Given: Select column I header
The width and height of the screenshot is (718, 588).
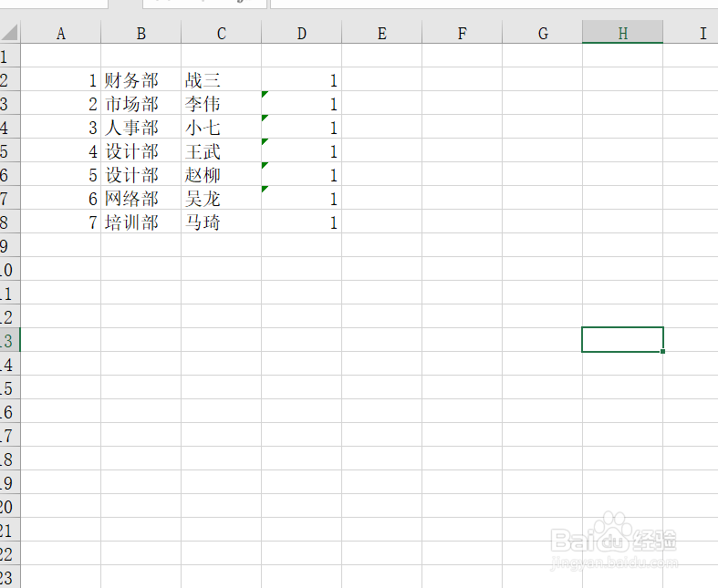Looking at the screenshot, I should pos(691,33).
